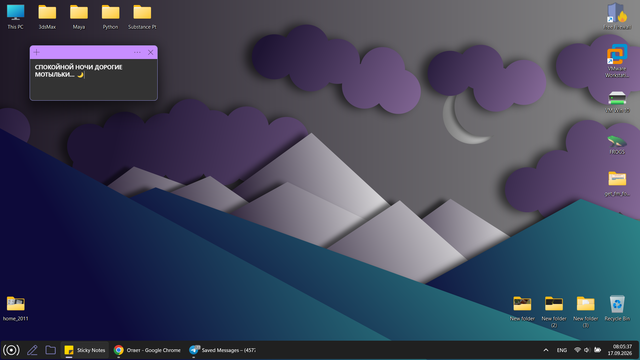
Task: Select the Substance Pt folder icon
Action: (142, 16)
